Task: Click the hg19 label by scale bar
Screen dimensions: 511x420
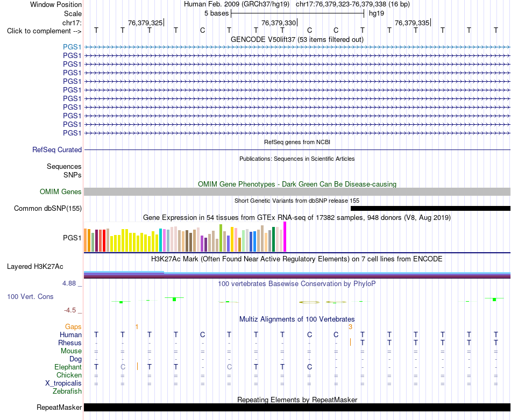Action: click(377, 13)
